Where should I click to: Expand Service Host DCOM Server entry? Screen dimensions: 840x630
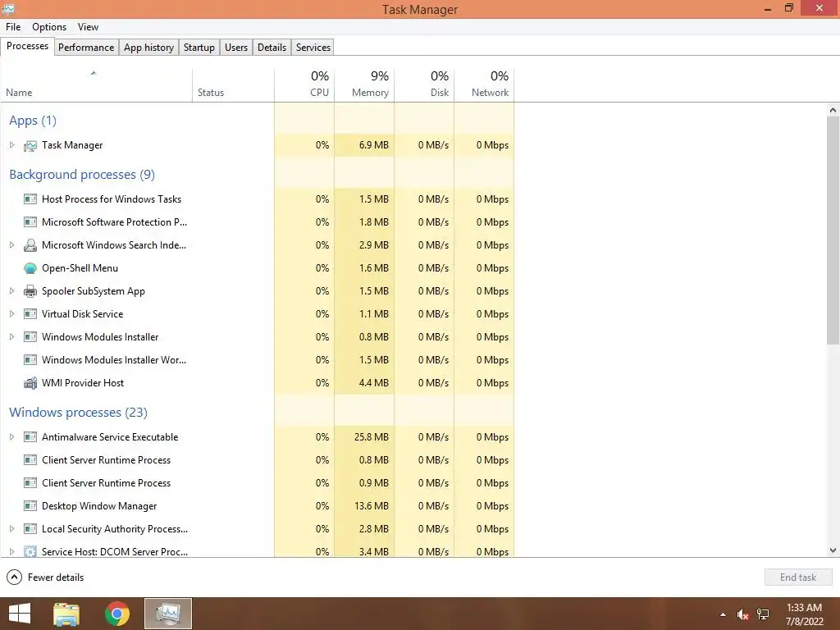11,552
